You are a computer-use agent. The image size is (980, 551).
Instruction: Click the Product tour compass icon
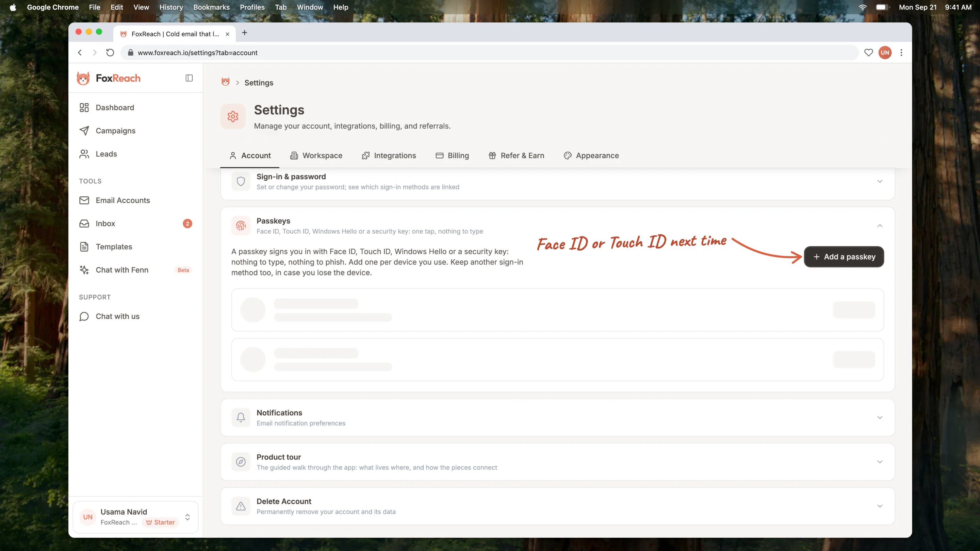(x=241, y=462)
